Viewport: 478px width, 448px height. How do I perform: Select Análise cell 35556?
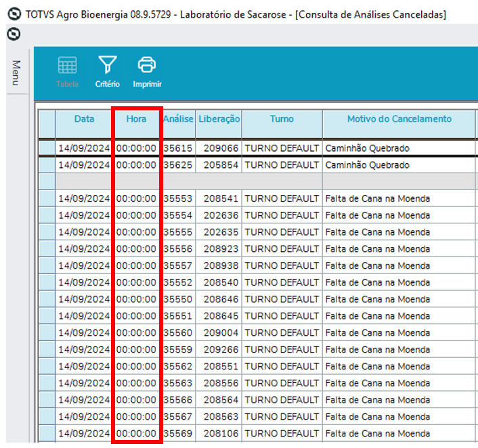tap(178, 249)
